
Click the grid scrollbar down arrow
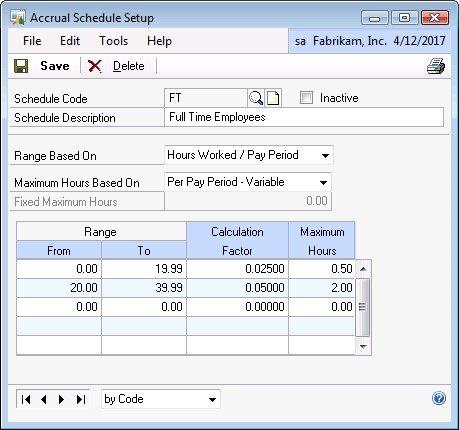click(363, 347)
